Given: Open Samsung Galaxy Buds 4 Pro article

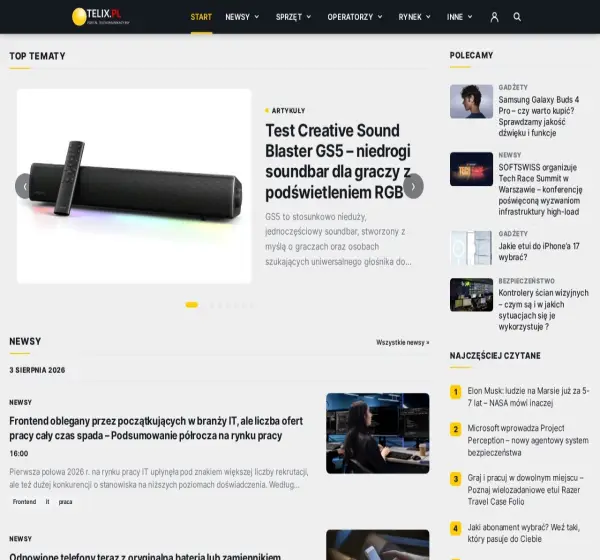Looking at the screenshot, I should 538,116.
